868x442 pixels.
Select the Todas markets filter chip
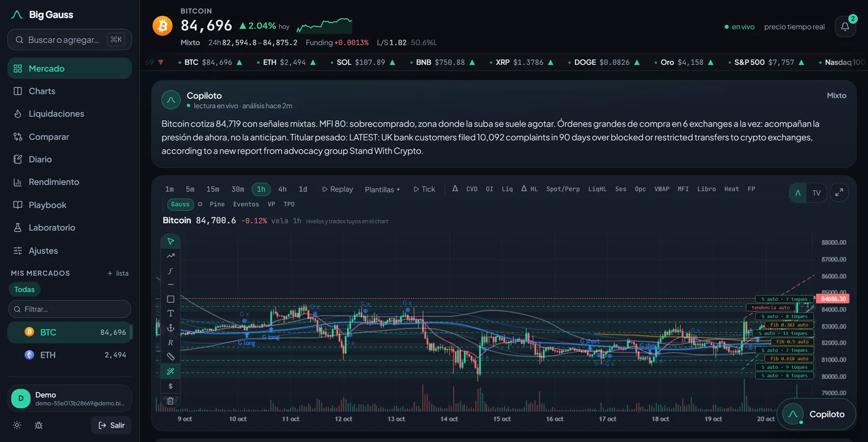pyautogui.click(x=24, y=289)
